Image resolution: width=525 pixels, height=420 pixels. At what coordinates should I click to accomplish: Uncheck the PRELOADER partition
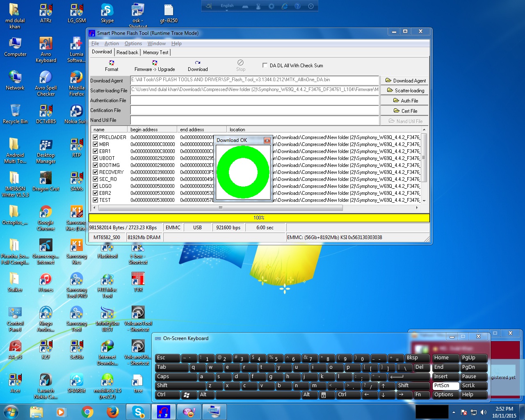click(95, 137)
